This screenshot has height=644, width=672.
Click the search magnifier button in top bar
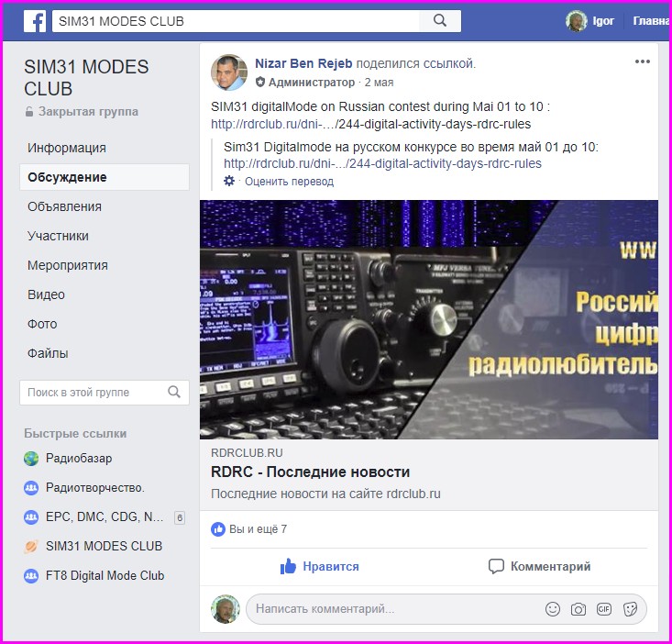pyautogui.click(x=440, y=21)
